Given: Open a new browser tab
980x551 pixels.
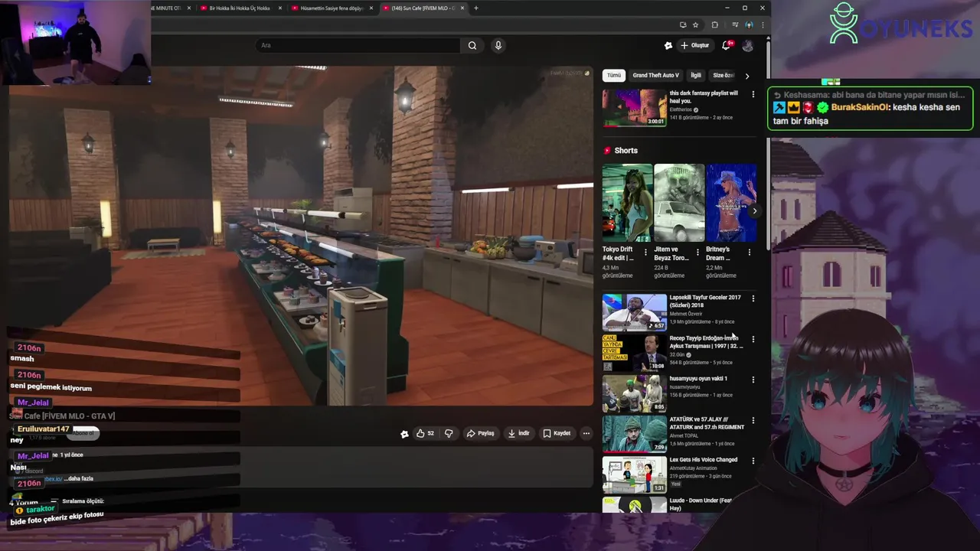Looking at the screenshot, I should click(476, 8).
